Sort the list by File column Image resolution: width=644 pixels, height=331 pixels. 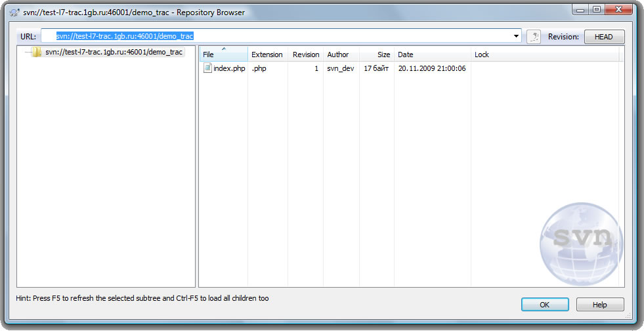coord(223,55)
